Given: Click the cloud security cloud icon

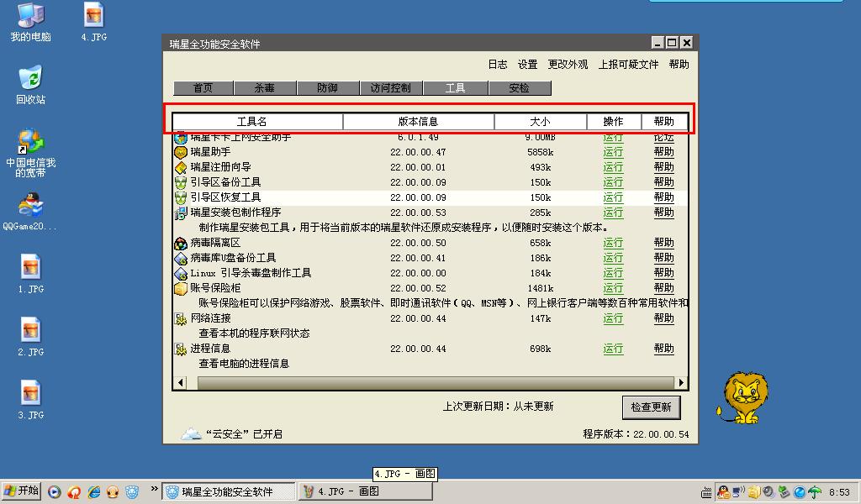Looking at the screenshot, I should tap(191, 433).
